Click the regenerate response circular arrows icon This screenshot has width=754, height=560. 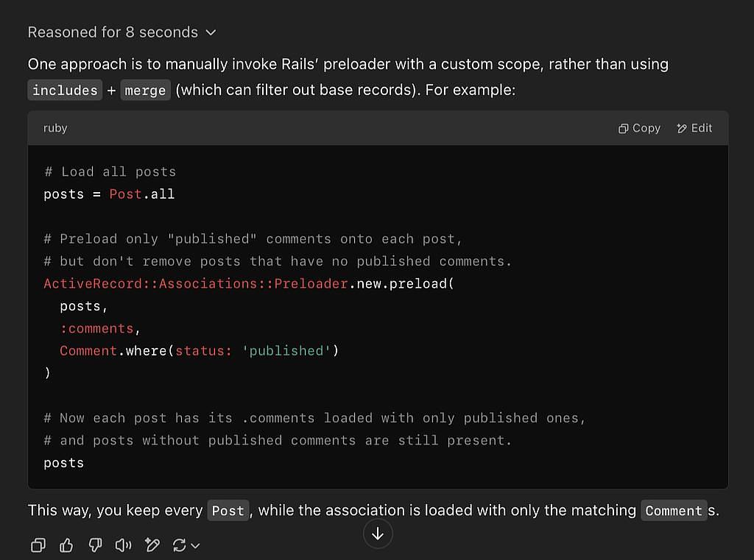[x=178, y=545]
